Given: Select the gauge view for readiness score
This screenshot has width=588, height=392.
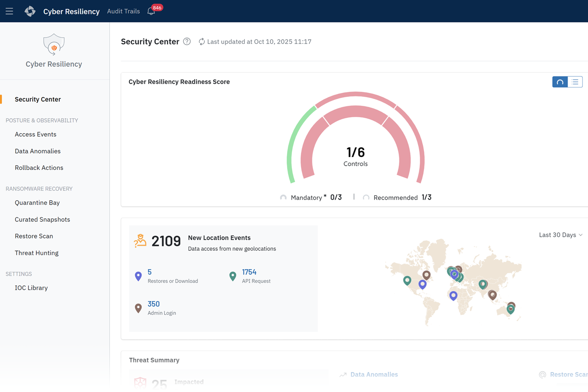Looking at the screenshot, I should (559, 82).
